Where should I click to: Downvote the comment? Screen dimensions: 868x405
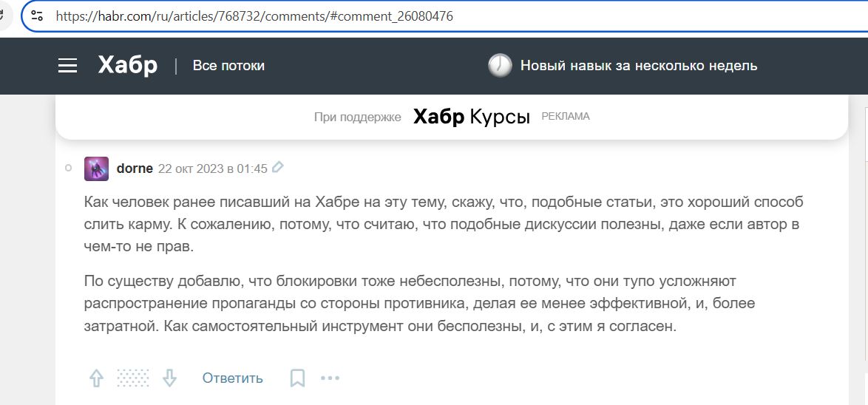click(169, 378)
